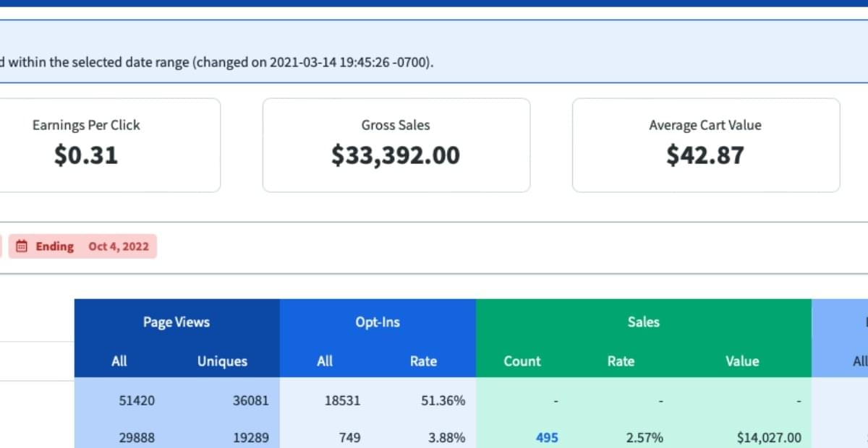The height and width of the screenshot is (448, 868).
Task: Click the Rate column header under Opt-Ins
Action: point(423,361)
